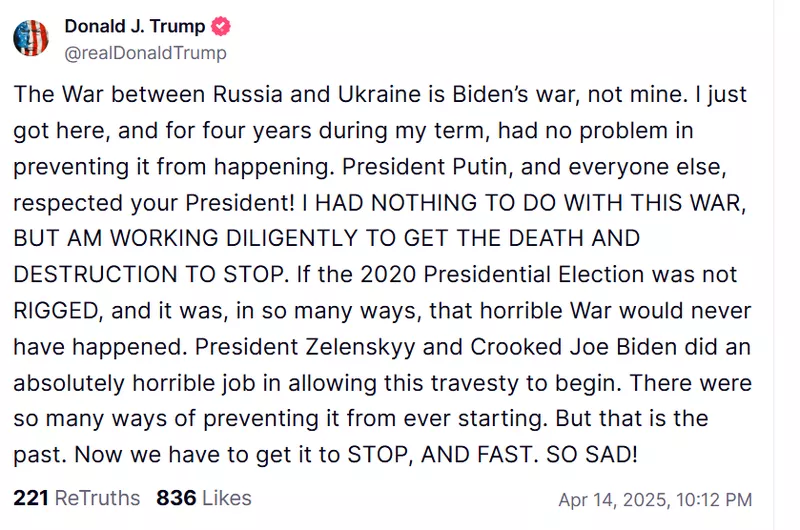Open the profile avatar image
Image resolution: width=800 pixels, height=530 pixels.
pos(31,38)
